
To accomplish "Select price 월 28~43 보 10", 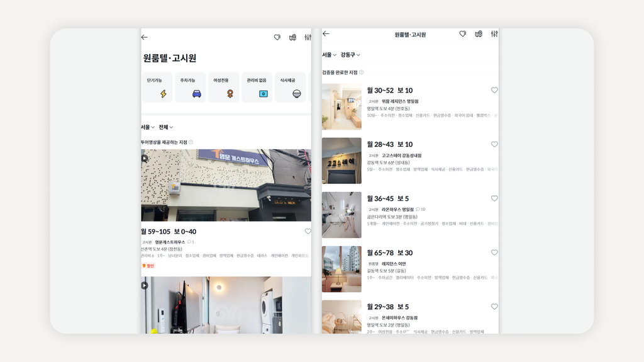I will click(390, 144).
